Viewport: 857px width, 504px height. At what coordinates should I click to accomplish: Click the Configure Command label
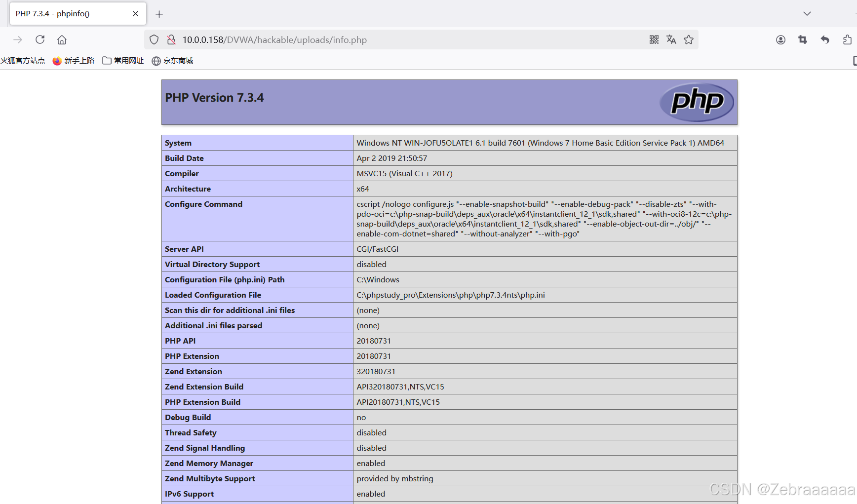203,204
